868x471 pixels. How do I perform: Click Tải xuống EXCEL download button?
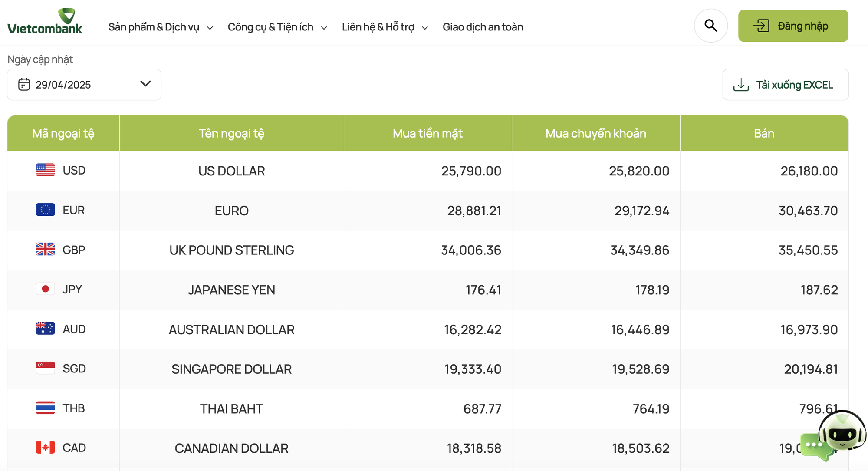point(785,85)
